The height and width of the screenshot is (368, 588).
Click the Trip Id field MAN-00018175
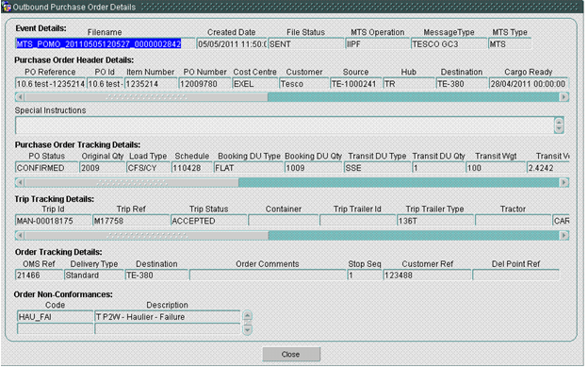click(x=54, y=221)
